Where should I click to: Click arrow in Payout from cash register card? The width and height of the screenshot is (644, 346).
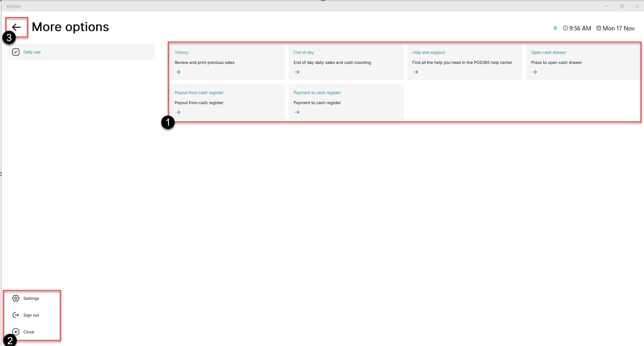[178, 112]
